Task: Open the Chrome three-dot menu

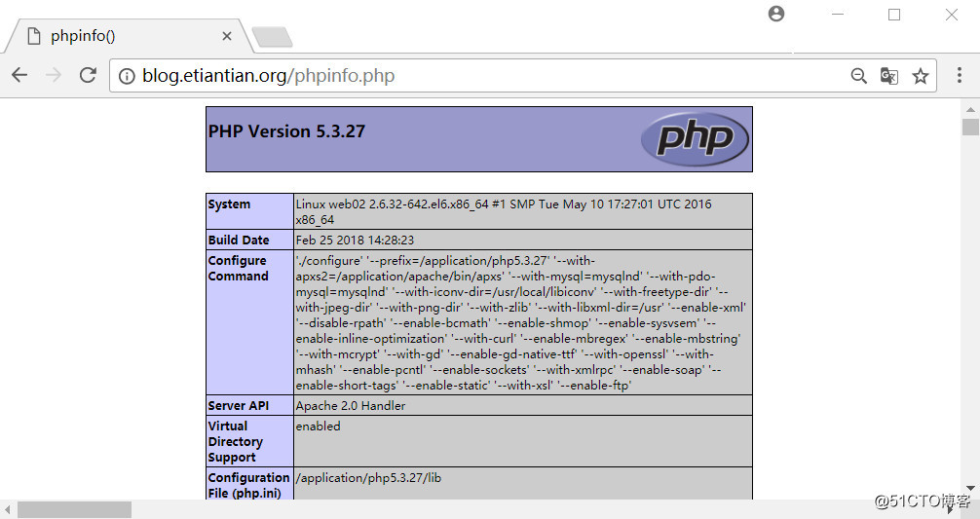Action: point(960,76)
